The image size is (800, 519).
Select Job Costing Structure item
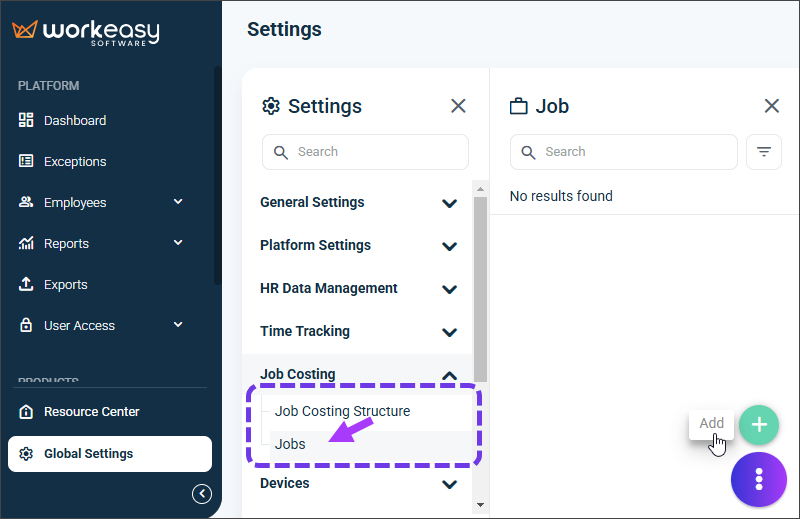point(342,411)
